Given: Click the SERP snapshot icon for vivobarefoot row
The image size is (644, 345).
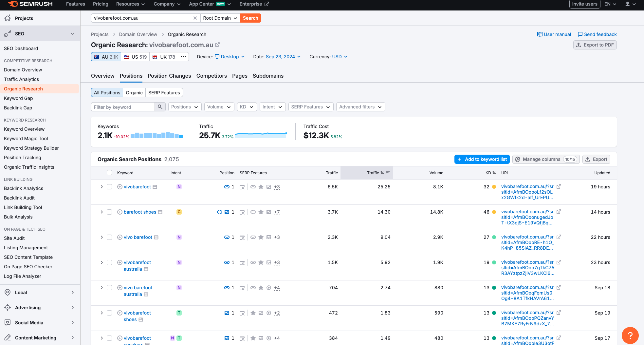Looking at the screenshot, I should point(242,187).
